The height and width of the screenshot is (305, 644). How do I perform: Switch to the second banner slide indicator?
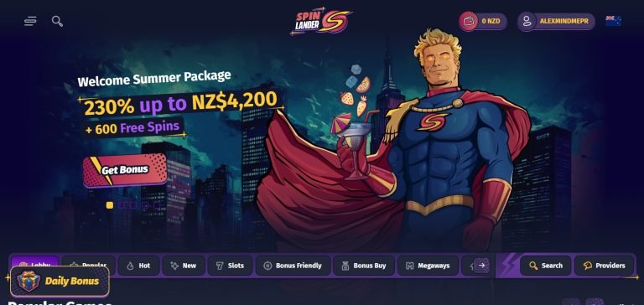(122, 204)
